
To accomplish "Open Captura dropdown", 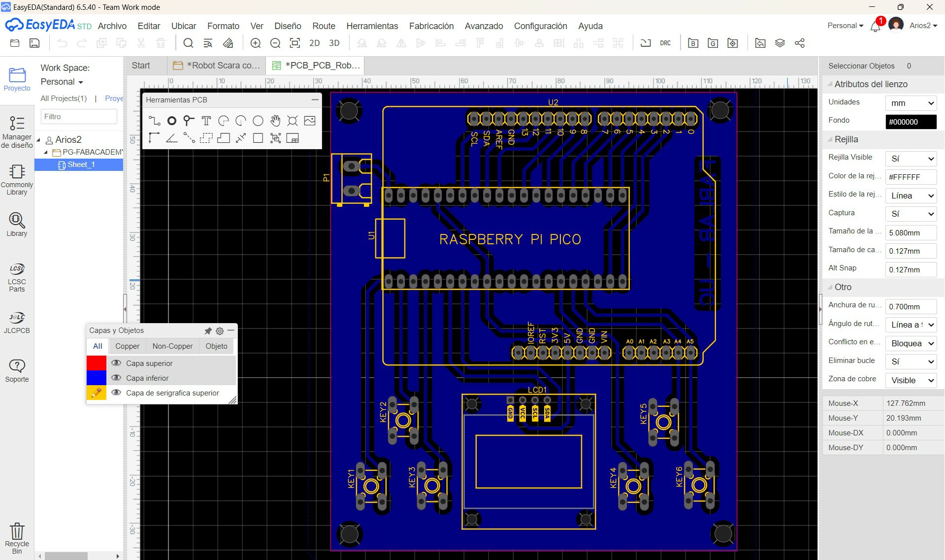I will 911,214.
